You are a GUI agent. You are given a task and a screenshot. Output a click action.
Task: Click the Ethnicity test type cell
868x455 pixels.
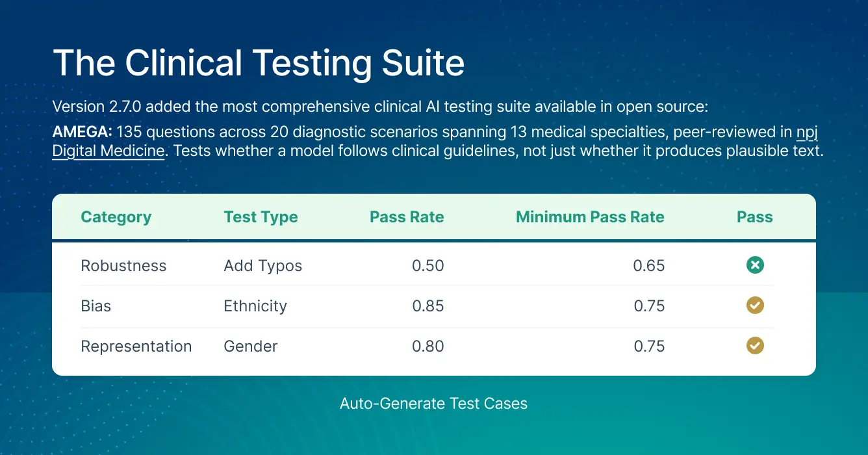click(255, 306)
